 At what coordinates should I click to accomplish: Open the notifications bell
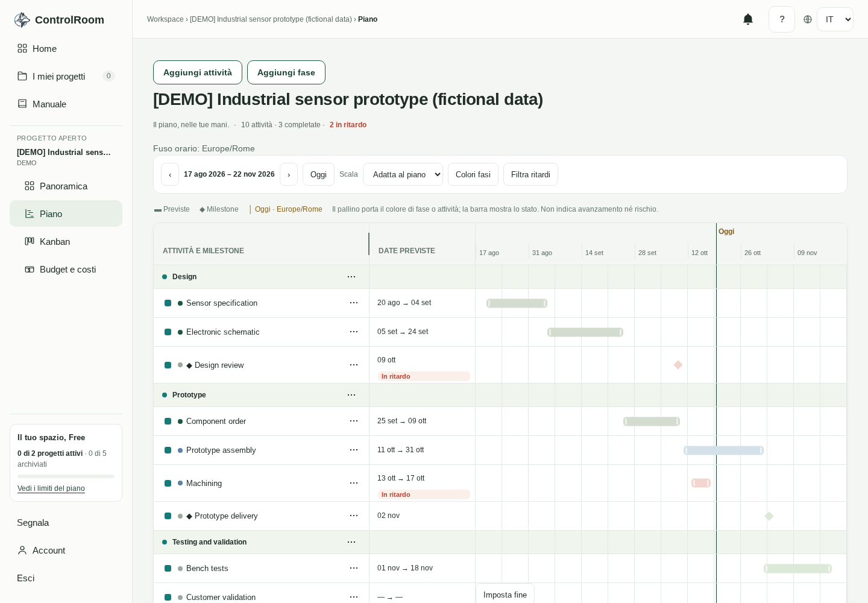(x=748, y=19)
